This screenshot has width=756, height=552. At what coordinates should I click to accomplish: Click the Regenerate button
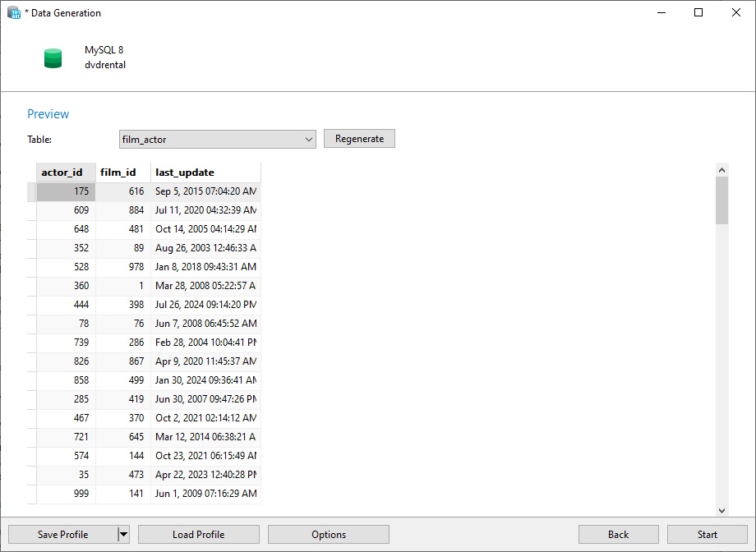359,138
